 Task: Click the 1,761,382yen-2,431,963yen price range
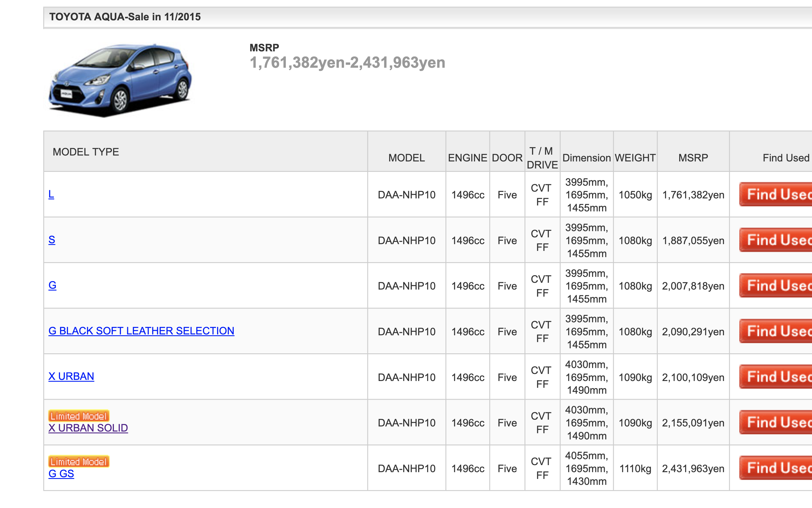pyautogui.click(x=348, y=63)
